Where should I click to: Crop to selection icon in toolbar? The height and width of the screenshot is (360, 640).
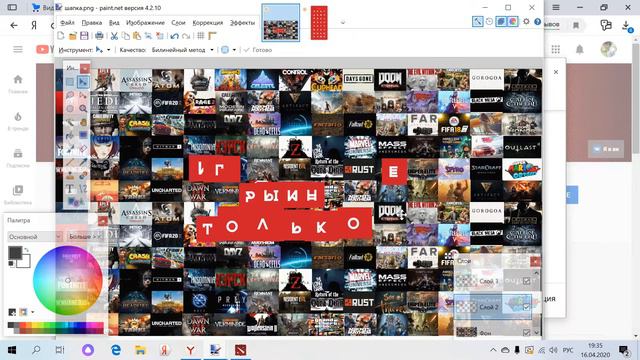(148, 36)
